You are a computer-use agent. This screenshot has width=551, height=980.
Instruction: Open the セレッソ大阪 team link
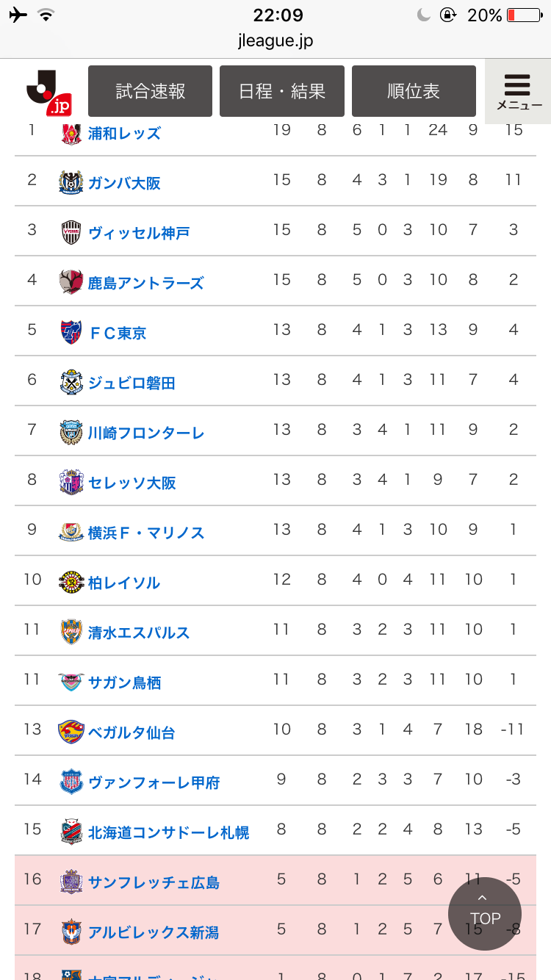(132, 483)
